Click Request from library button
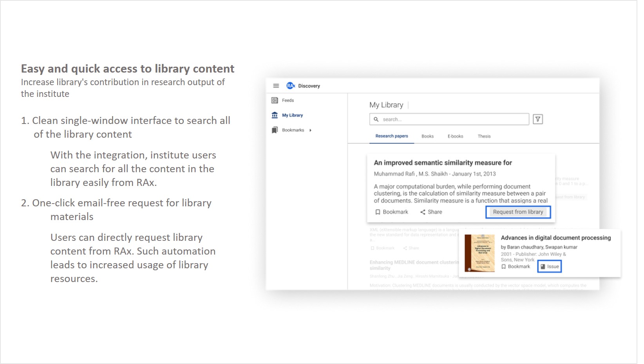Screen dimensions: 644x364 tap(518, 212)
